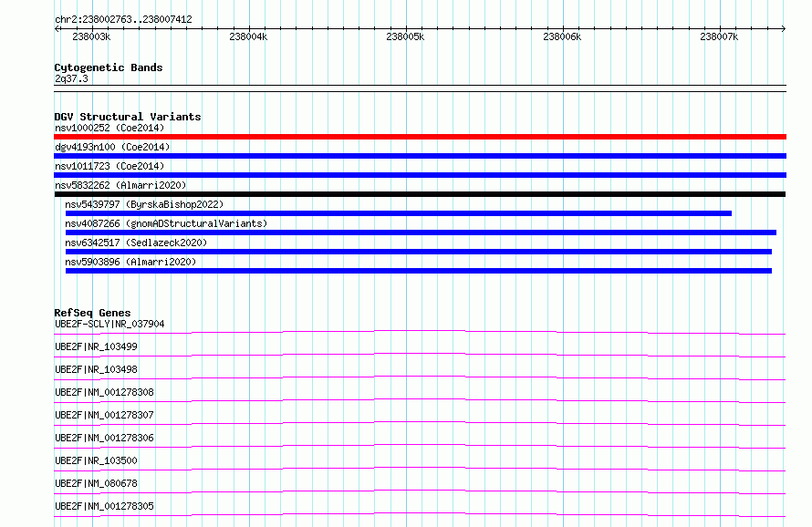Click the nsv6342517 (Sedlazeck2020) label
The height and width of the screenshot is (527, 812).
click(x=136, y=243)
